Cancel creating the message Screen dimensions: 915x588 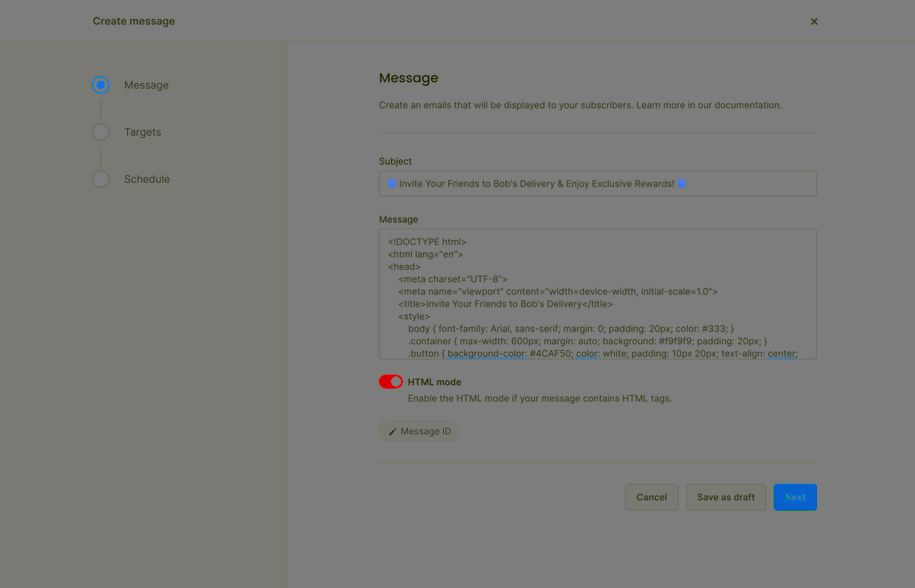point(651,497)
